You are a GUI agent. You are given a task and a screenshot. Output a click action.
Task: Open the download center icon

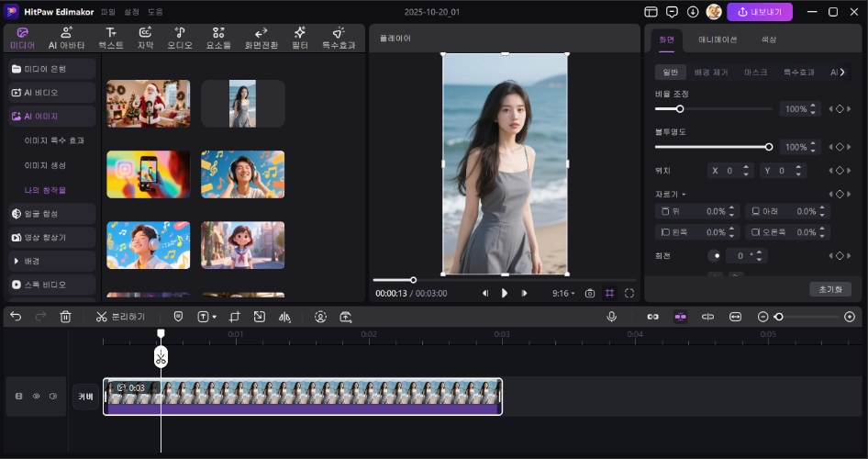(693, 12)
